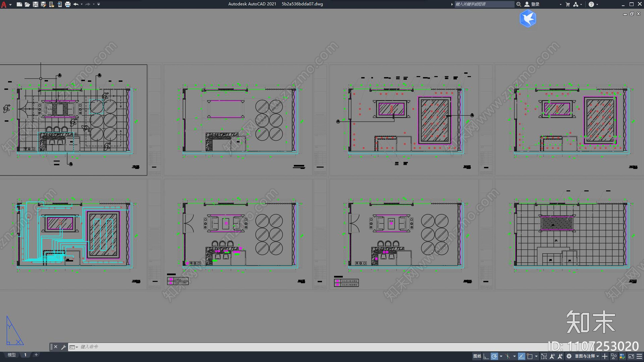
Task: Expand the AutoCAD application menu arrow
Action: 10,4
